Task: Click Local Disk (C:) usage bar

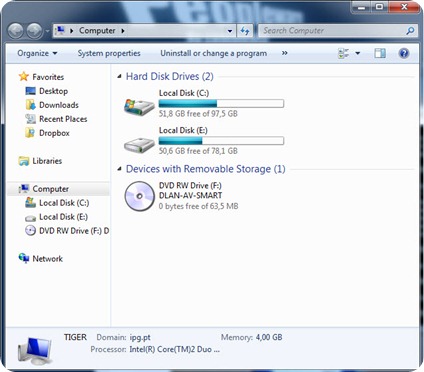Action: click(221, 103)
